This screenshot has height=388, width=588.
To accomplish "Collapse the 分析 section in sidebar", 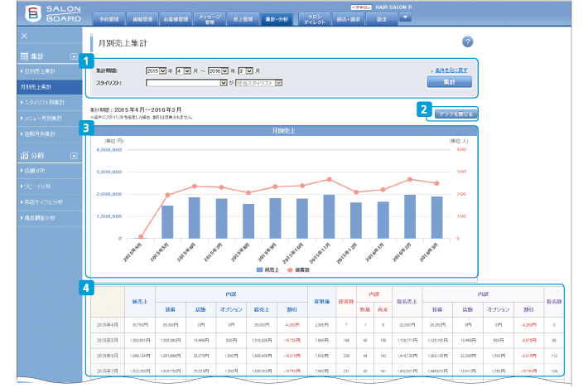I will point(74,155).
